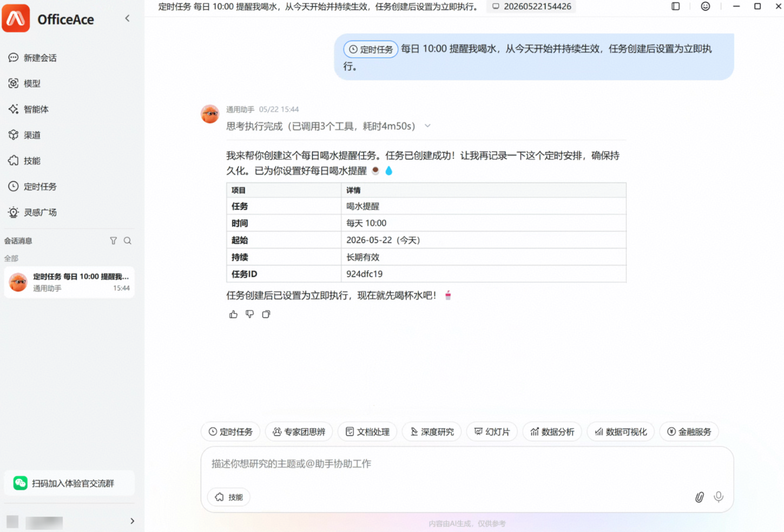Click the user avatar at the sidebar bottom

(12, 522)
